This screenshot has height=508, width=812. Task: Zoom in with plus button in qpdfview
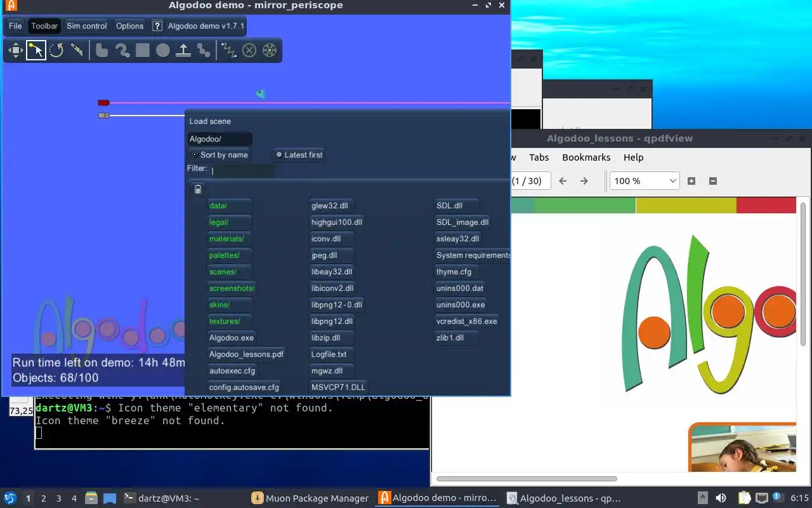tap(691, 181)
